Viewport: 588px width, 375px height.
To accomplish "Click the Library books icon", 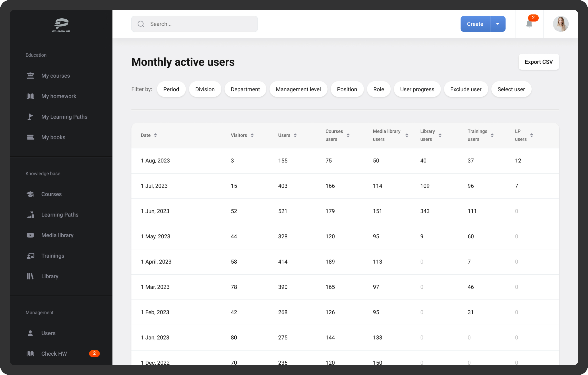I will pos(30,276).
